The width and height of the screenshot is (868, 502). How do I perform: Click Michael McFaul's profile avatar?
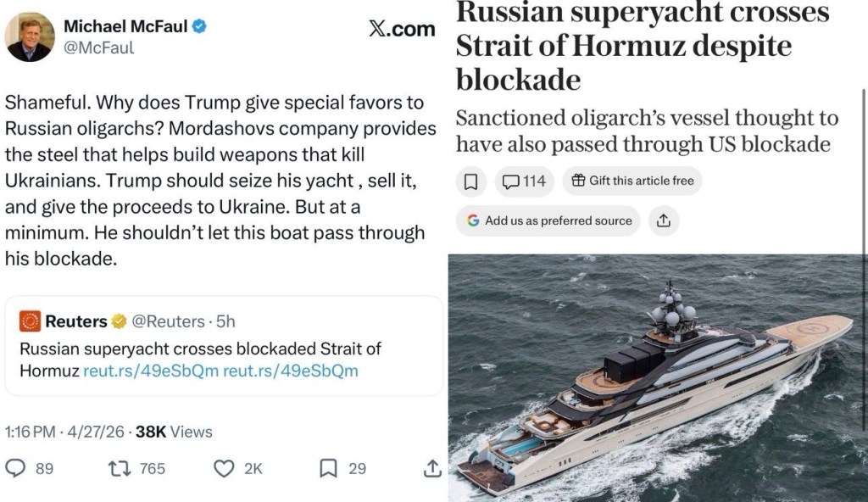point(31,36)
